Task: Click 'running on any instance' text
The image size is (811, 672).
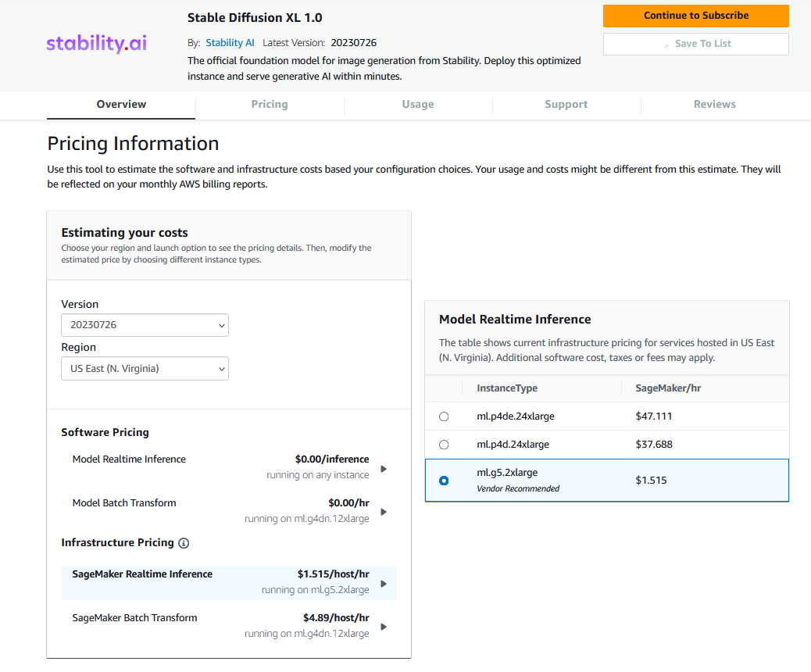Action: 317,475
